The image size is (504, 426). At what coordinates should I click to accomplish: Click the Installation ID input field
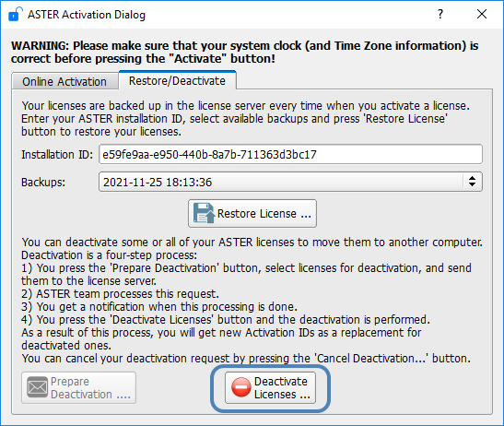[290, 154]
